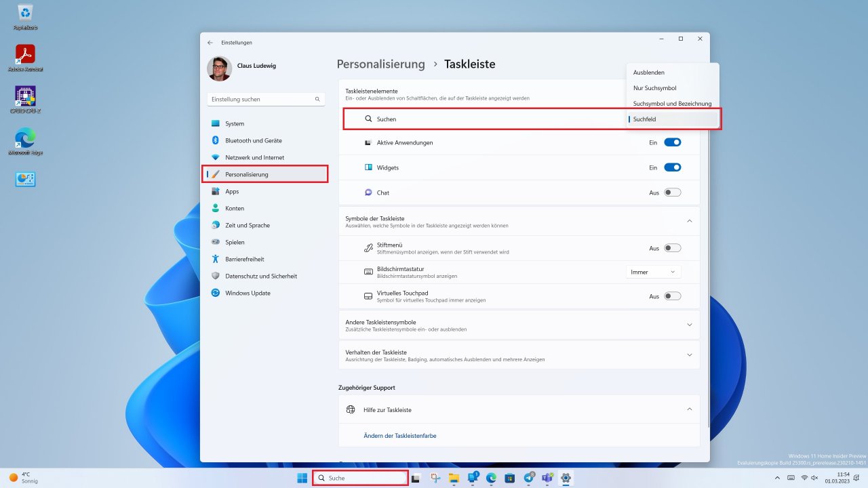Open Apps settings in the sidebar
Screen dimensions: 868x488
266,191
